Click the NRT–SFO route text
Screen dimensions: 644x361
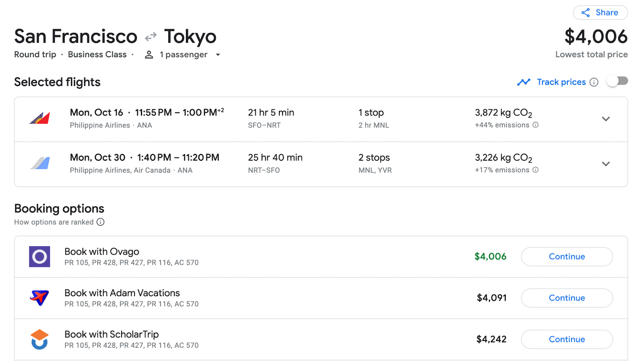pyautogui.click(x=264, y=170)
